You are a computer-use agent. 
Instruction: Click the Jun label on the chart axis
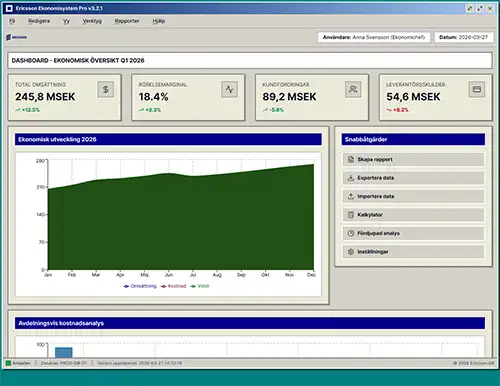pyautogui.click(x=169, y=275)
